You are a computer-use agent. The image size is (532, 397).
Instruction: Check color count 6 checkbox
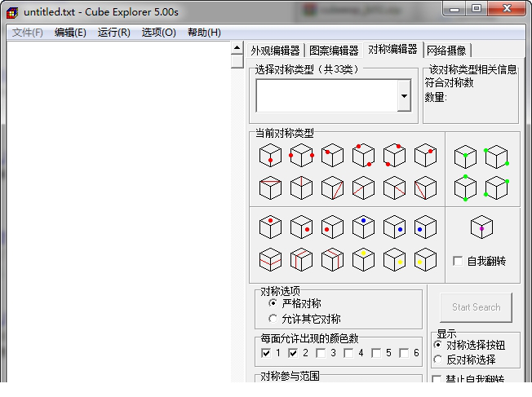tap(404, 353)
